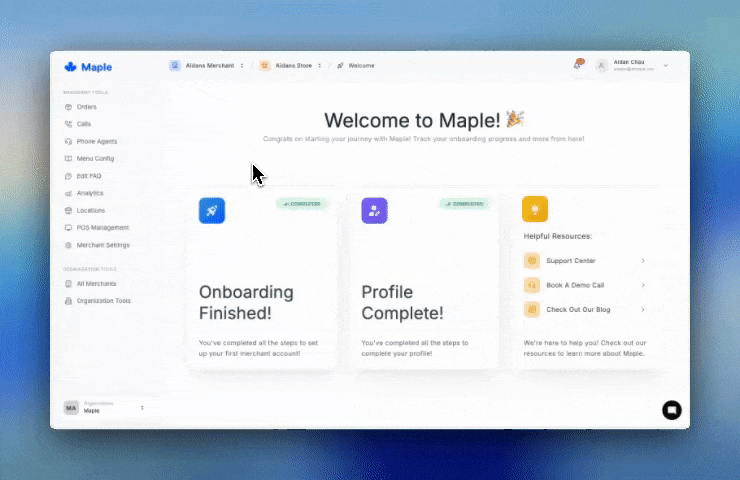This screenshot has height=480, width=740.
Task: Open the chat widget bubble
Action: [x=672, y=410]
